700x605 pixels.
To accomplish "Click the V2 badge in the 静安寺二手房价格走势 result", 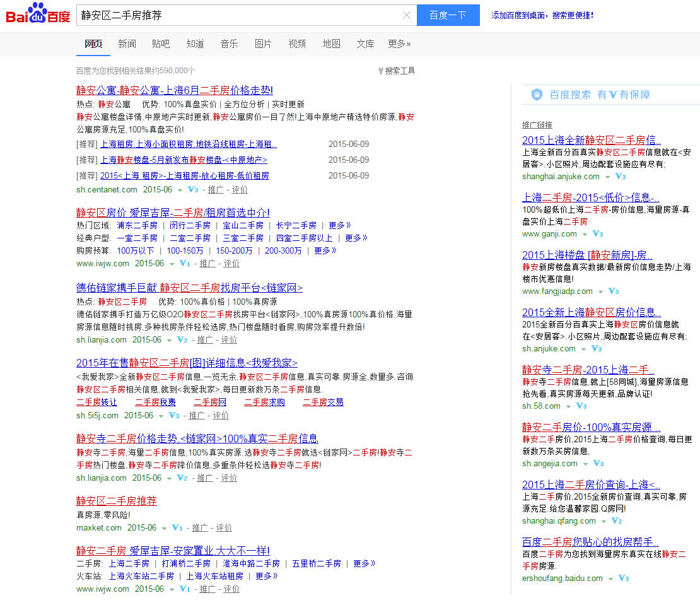I will pyautogui.click(x=182, y=478).
